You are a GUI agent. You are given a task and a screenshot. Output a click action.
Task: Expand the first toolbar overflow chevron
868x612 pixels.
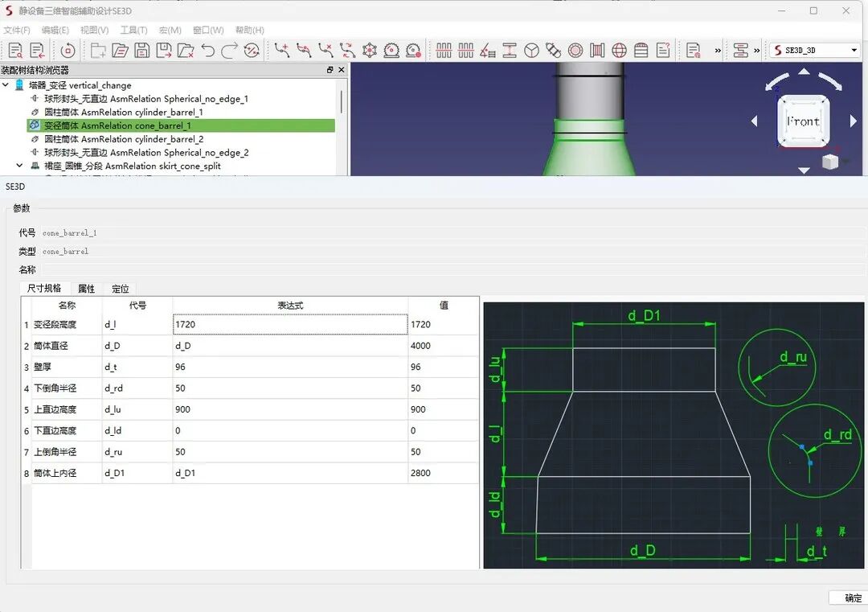pyautogui.click(x=718, y=51)
